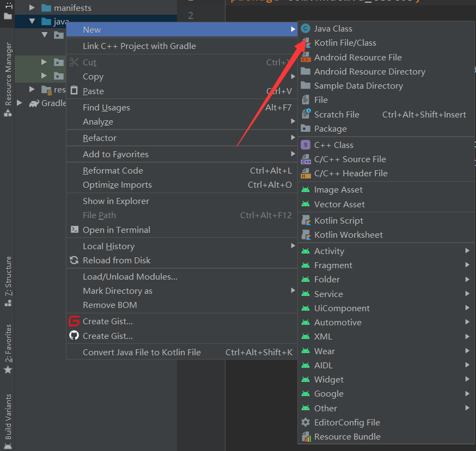
Task: Click the Android Resource File icon
Action: coord(306,57)
